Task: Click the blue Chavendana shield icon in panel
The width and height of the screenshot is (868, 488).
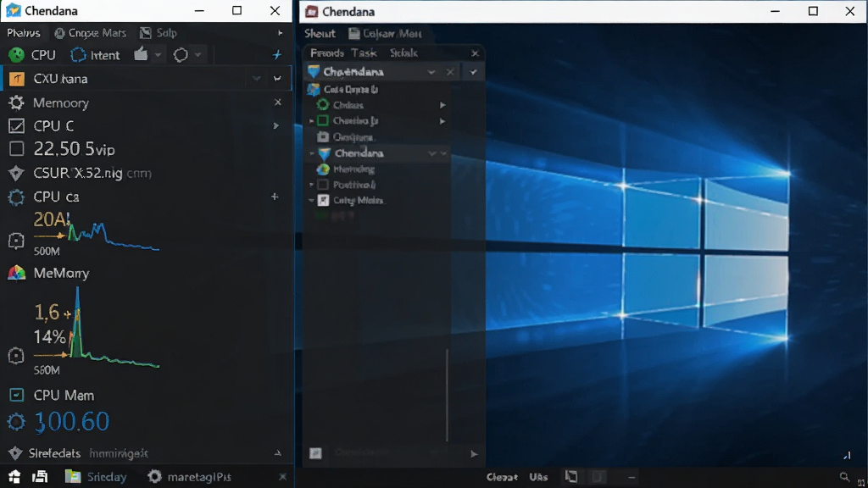Action: click(314, 72)
